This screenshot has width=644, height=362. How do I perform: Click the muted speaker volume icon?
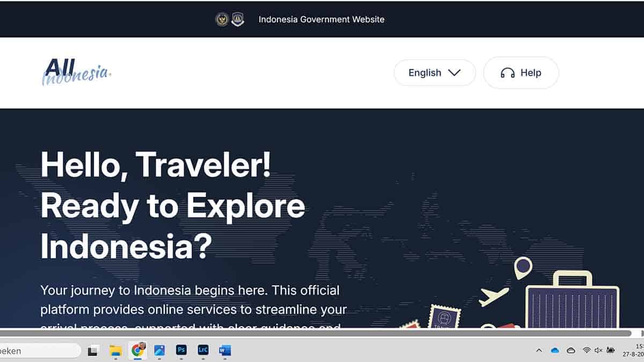click(x=598, y=350)
